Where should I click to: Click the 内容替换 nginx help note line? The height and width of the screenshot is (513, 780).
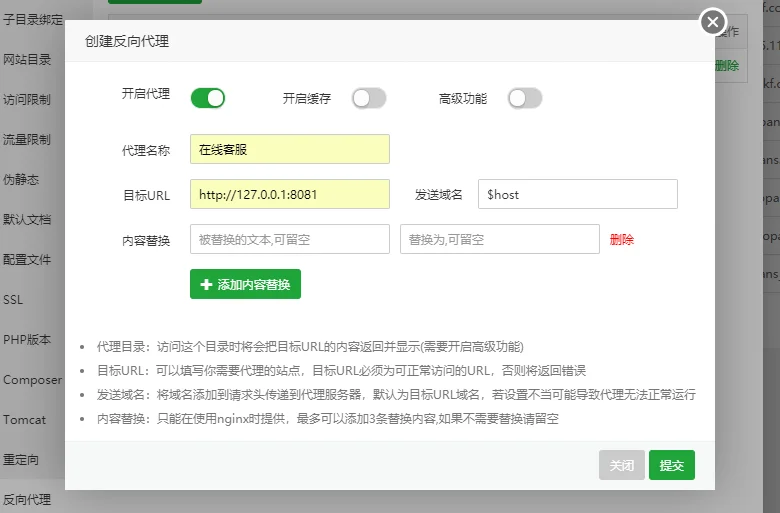click(x=328, y=418)
